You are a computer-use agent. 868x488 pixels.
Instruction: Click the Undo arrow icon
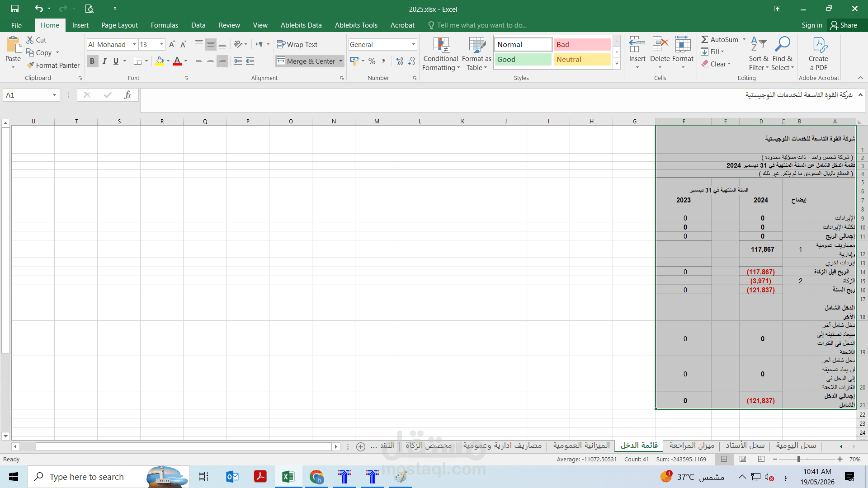[39, 9]
